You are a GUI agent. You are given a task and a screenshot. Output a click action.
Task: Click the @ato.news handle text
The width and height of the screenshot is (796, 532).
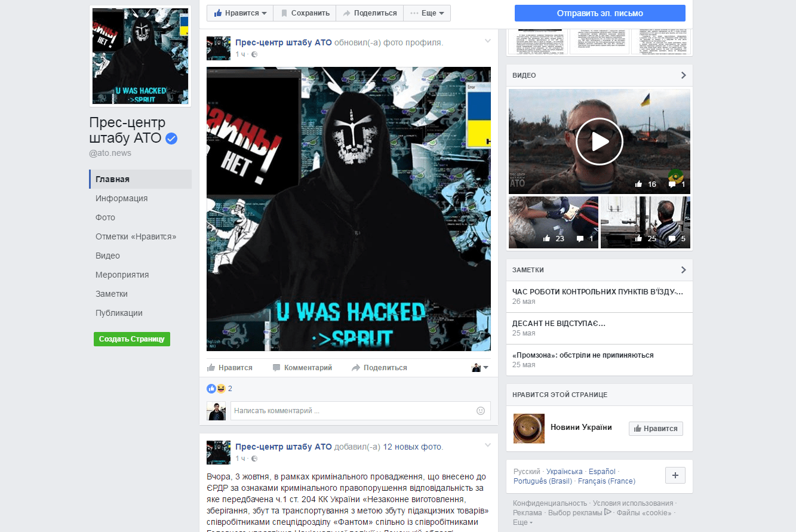[x=110, y=153]
